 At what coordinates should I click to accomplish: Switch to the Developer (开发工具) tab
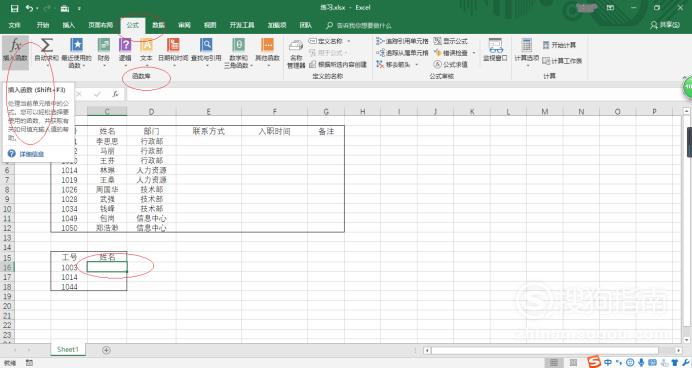pyautogui.click(x=242, y=25)
